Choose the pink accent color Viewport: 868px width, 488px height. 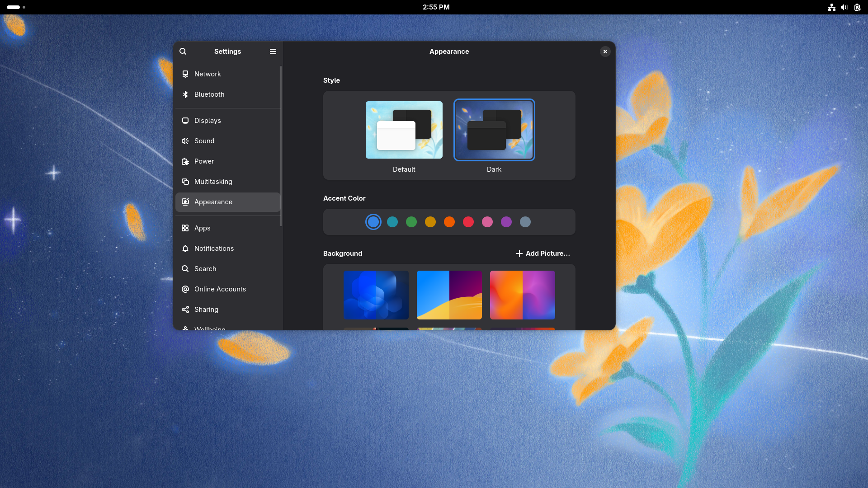(x=487, y=222)
